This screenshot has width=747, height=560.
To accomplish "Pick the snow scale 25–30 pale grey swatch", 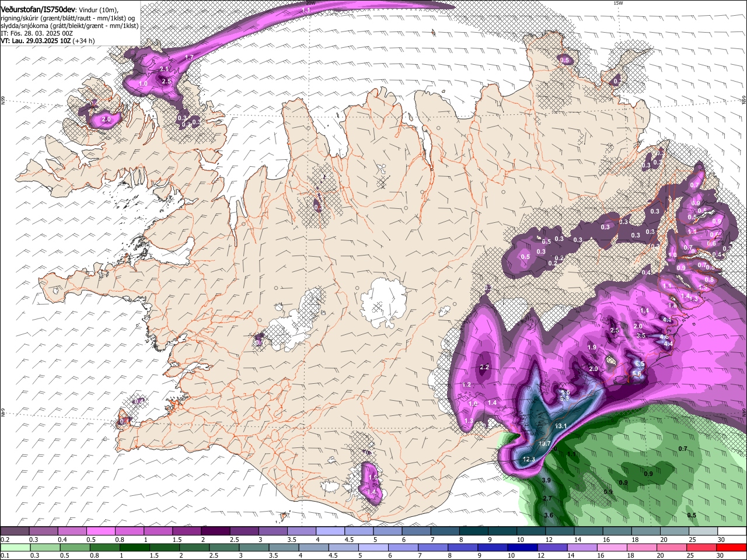I will (704, 531).
